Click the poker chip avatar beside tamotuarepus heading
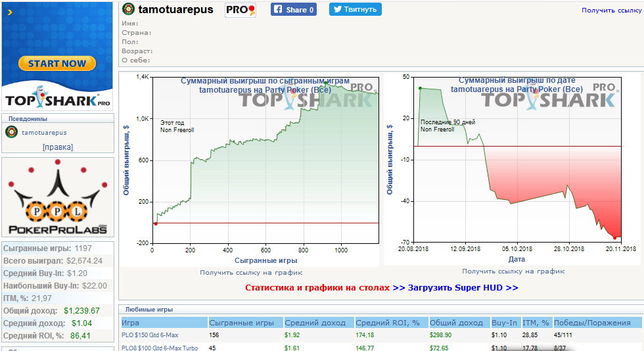Viewport: 644px width, 351px height. (x=129, y=9)
